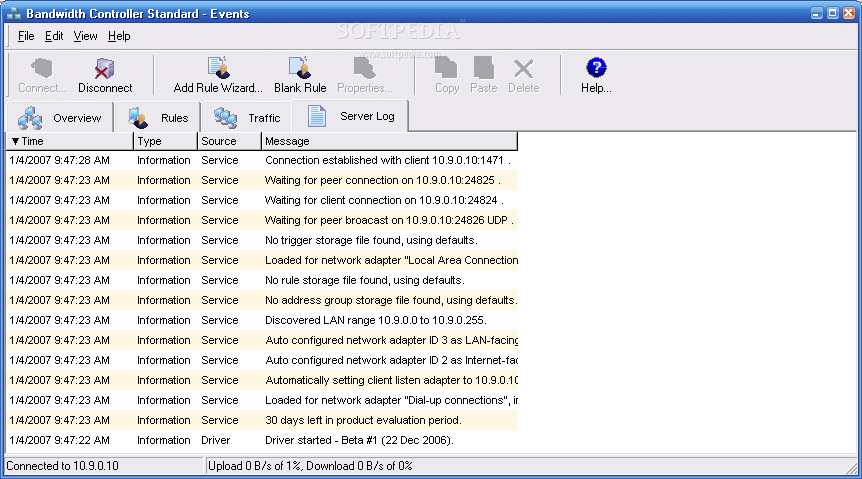Select 'Driver started - Beta #1' entry
Image resolution: width=862 pixels, height=479 pixels.
262,440
